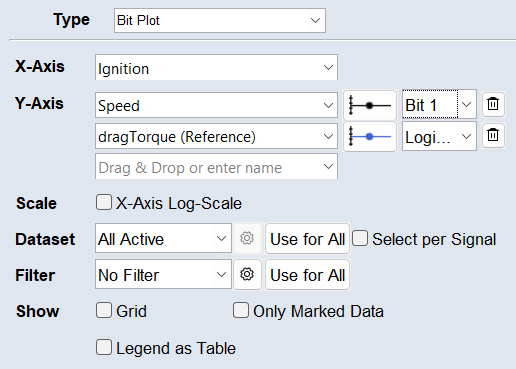
Task: Click the Drag & Drop or enter name field
Action: pos(216,167)
